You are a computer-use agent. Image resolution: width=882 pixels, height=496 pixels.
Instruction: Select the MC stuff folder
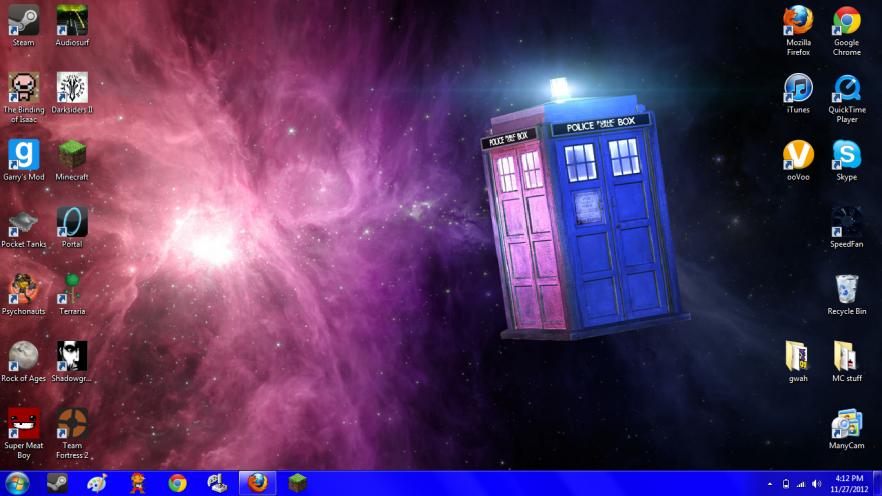(846, 357)
